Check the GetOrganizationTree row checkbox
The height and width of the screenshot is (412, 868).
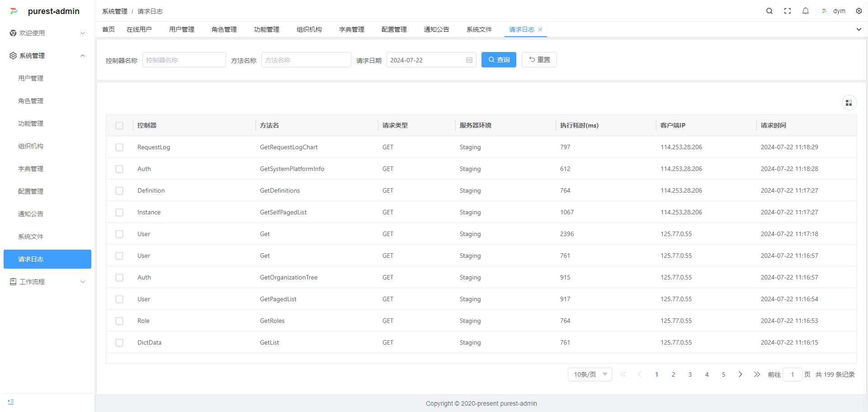(x=119, y=278)
